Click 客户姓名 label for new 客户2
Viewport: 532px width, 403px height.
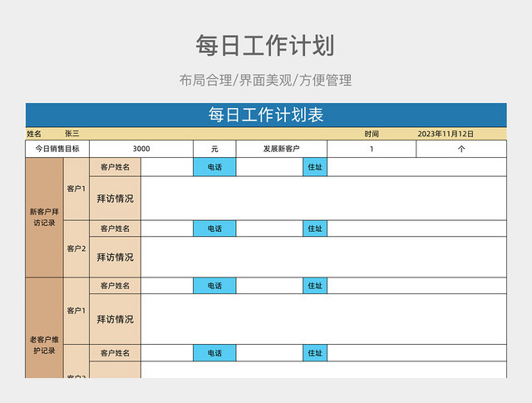pos(115,229)
